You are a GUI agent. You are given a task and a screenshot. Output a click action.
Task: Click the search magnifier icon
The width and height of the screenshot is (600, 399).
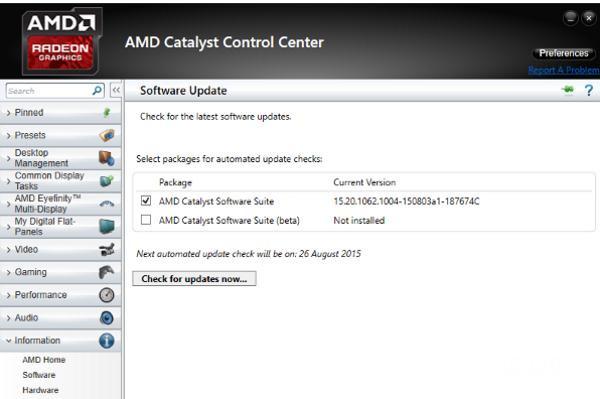click(98, 91)
